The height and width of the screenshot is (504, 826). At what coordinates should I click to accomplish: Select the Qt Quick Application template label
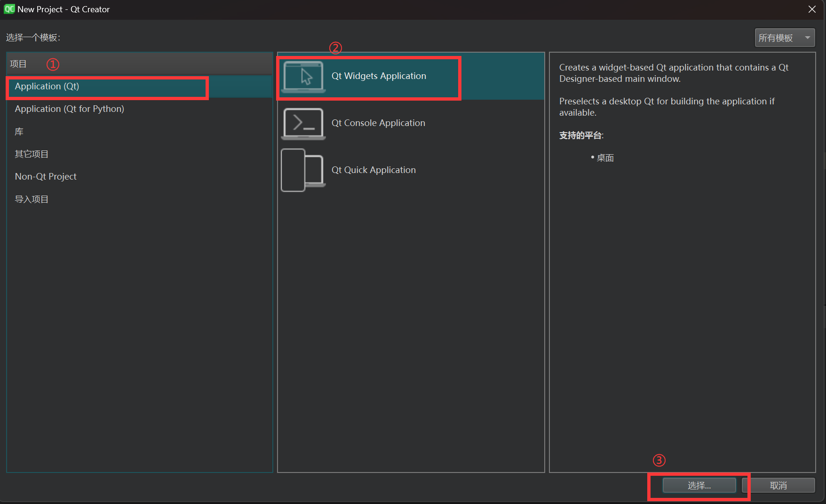[373, 170]
